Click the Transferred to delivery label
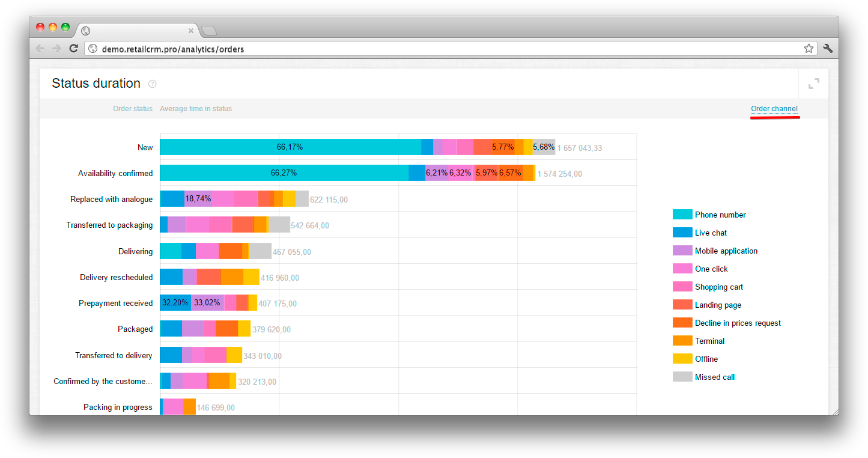This screenshot has width=868, height=458. click(x=114, y=356)
